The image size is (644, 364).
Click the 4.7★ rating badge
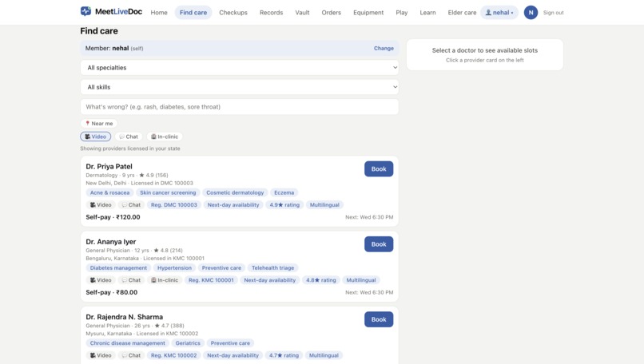tap(284, 355)
